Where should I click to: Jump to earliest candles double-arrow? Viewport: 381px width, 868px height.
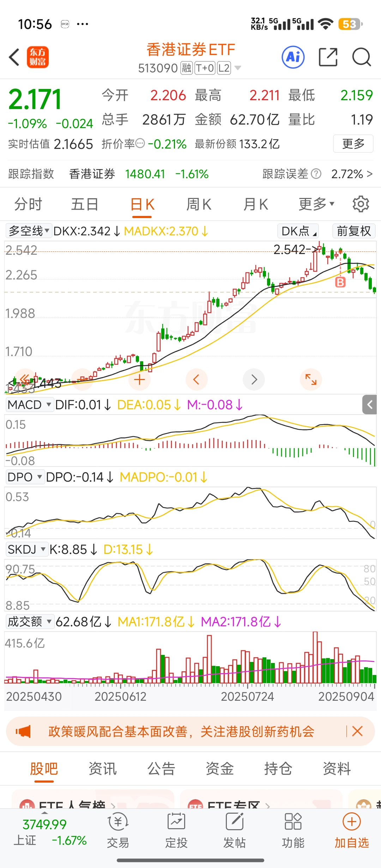click(25, 380)
